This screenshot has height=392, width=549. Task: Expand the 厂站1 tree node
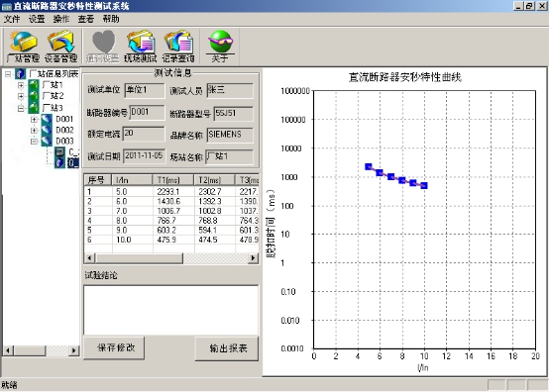click(x=21, y=85)
